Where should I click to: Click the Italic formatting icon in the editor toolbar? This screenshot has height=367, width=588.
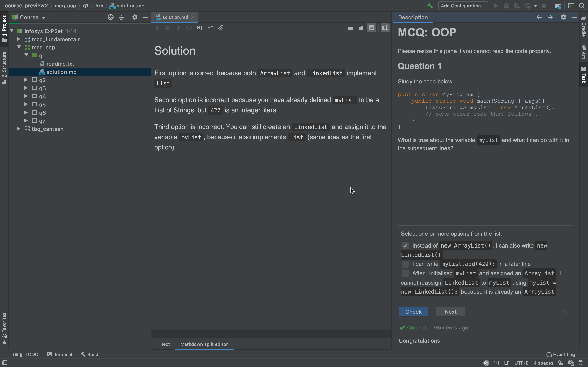coord(178,28)
